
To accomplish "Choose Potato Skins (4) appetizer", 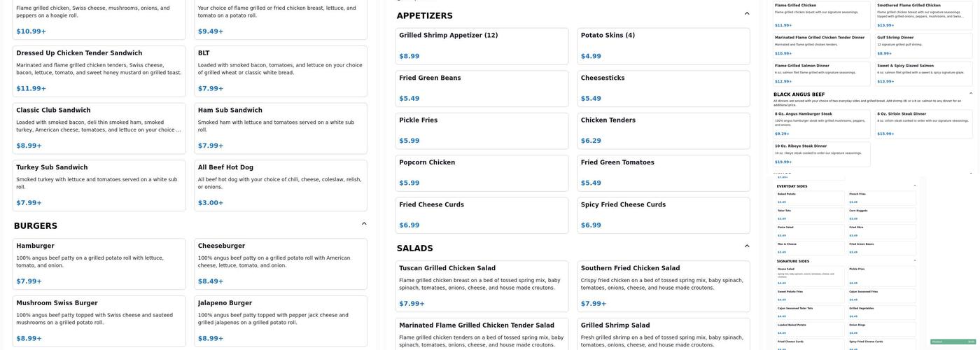I will [664, 46].
